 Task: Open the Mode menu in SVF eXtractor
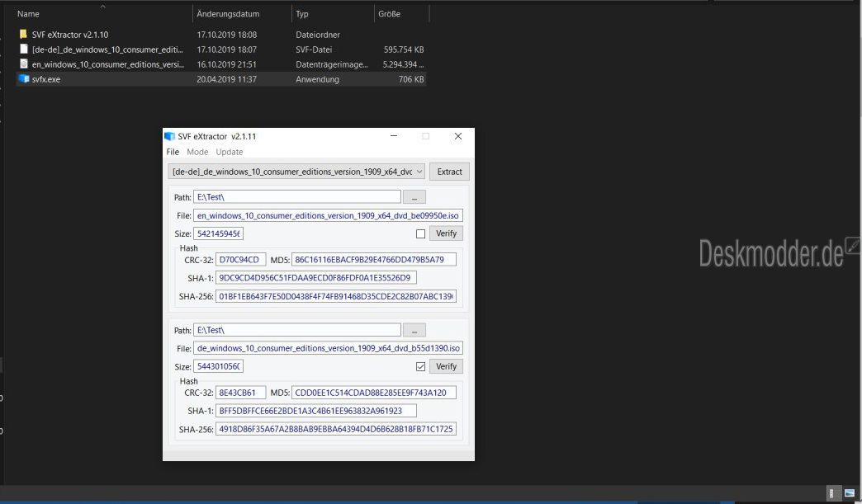coord(197,152)
